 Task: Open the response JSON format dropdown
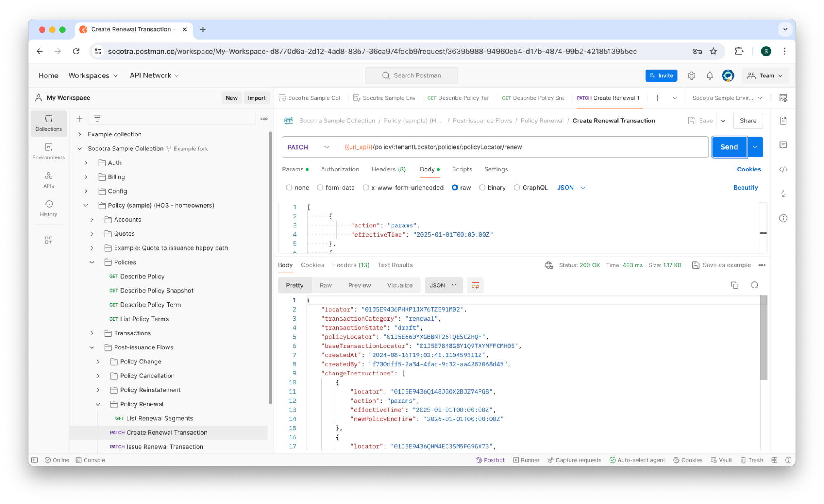click(443, 285)
